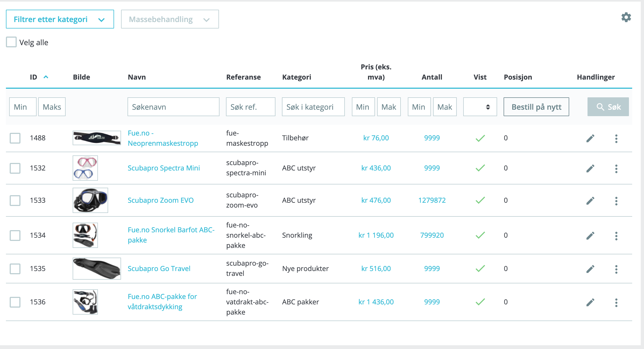Click pencil edit icon for Scubapro Go Travel

click(590, 269)
